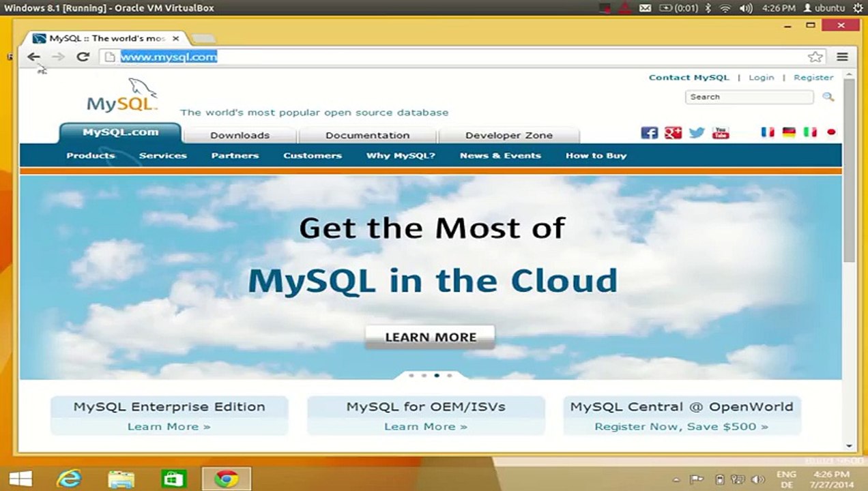Viewport: 868px width, 491px height.
Task: Open the Ubuntu battery indicator
Action: coord(678,8)
